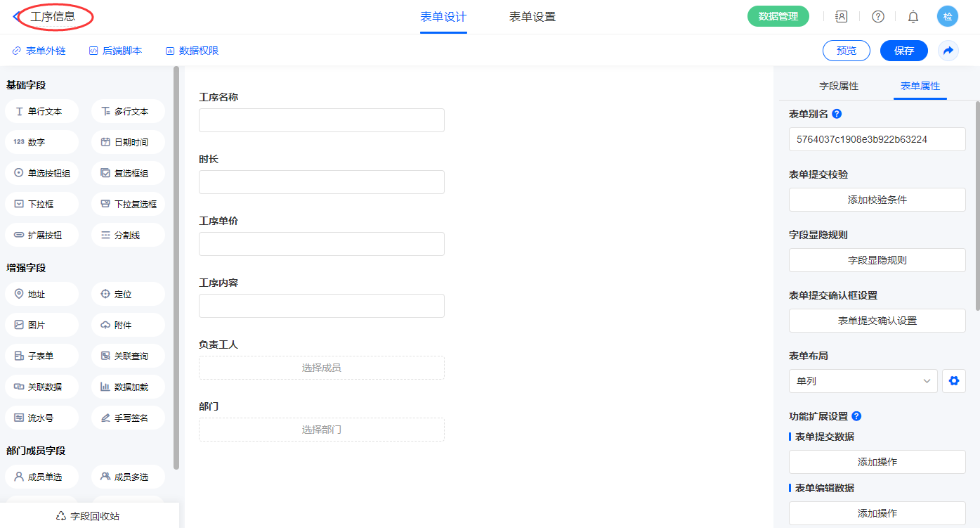Click the 表单别名 help tooltip icon

coord(837,114)
